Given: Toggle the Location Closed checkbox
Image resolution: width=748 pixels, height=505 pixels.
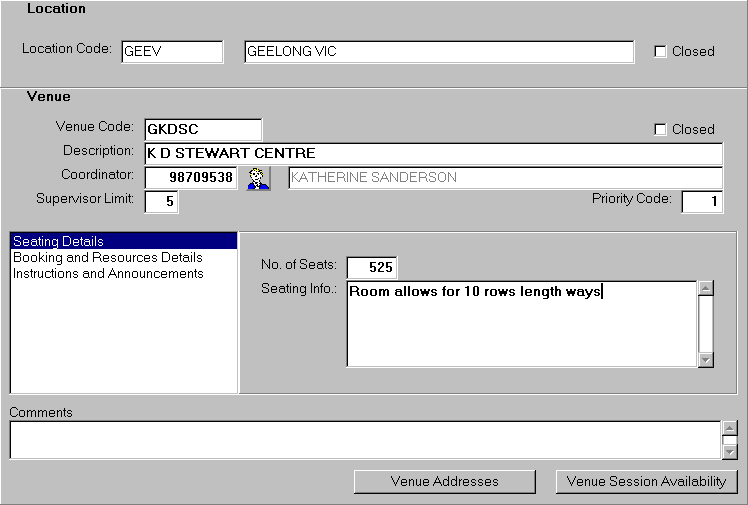Looking at the screenshot, I should pos(660,51).
